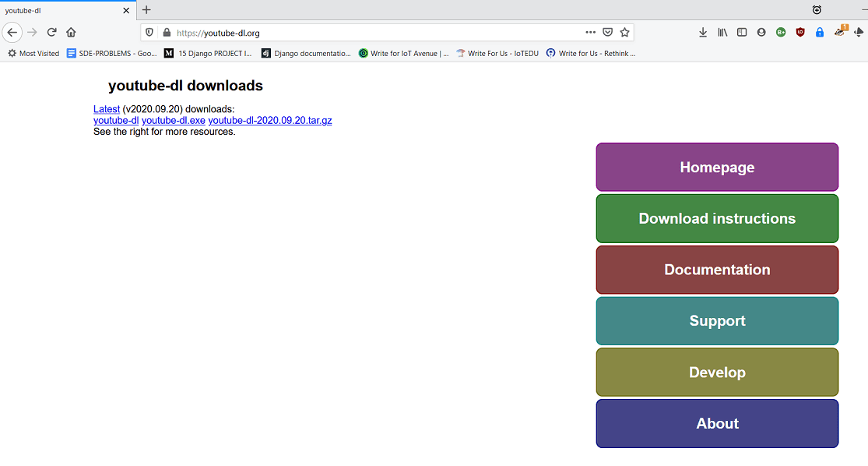
Task: Open the tracking protection shield icon
Action: (x=149, y=33)
